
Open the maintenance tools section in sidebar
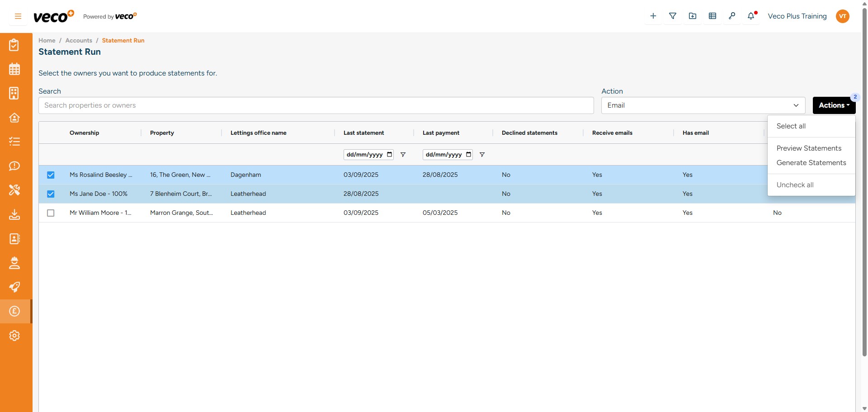tap(14, 190)
